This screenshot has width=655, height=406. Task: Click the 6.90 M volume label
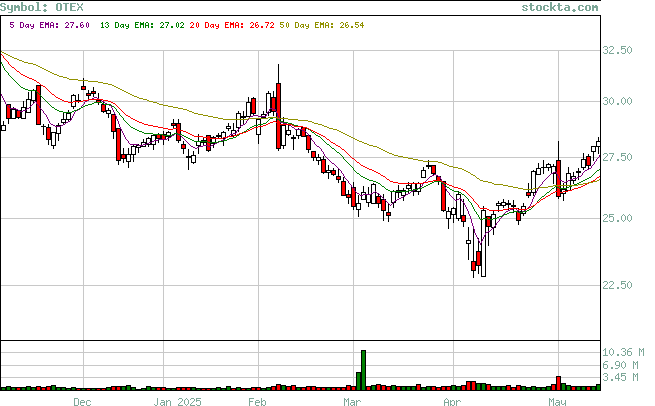[620, 365]
